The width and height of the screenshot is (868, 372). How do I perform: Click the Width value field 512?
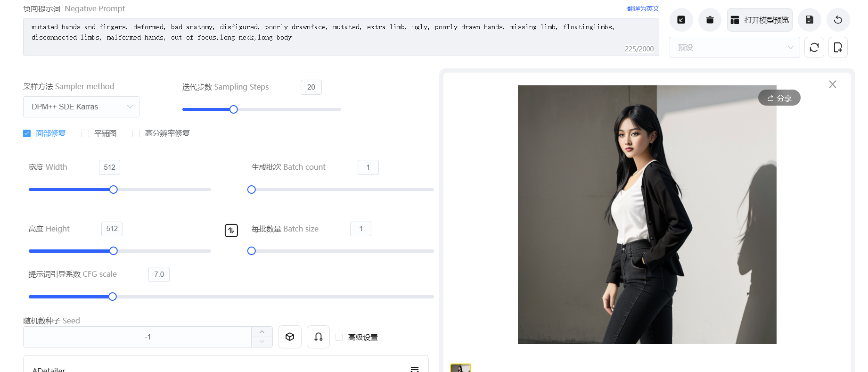point(109,167)
